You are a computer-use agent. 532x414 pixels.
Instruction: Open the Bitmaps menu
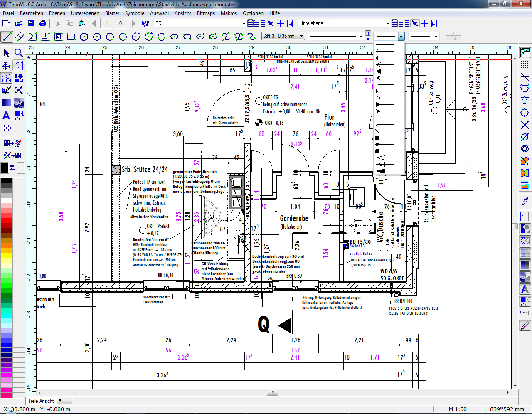click(206, 13)
